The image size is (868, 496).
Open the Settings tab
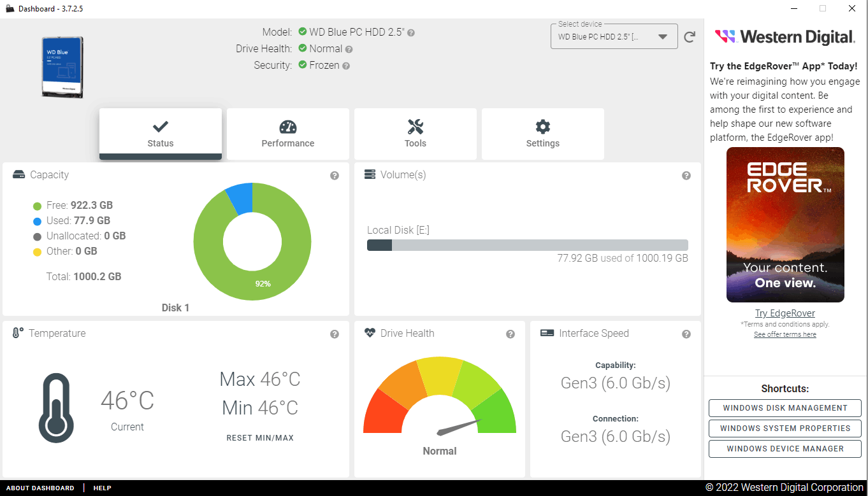pyautogui.click(x=543, y=134)
